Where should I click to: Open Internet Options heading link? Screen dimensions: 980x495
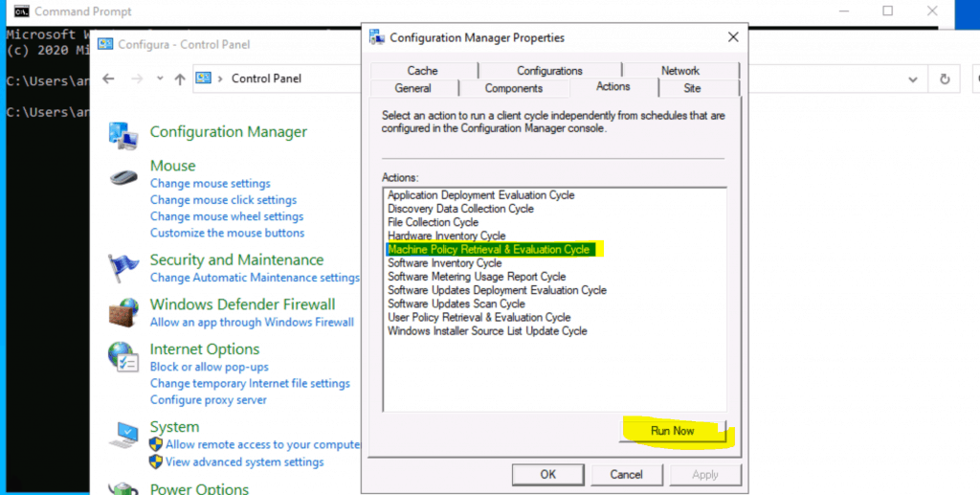point(205,349)
